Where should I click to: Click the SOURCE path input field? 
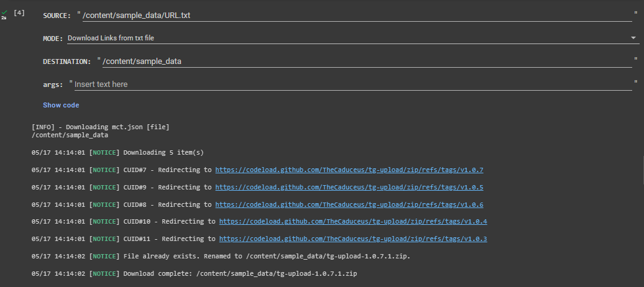tap(357, 15)
